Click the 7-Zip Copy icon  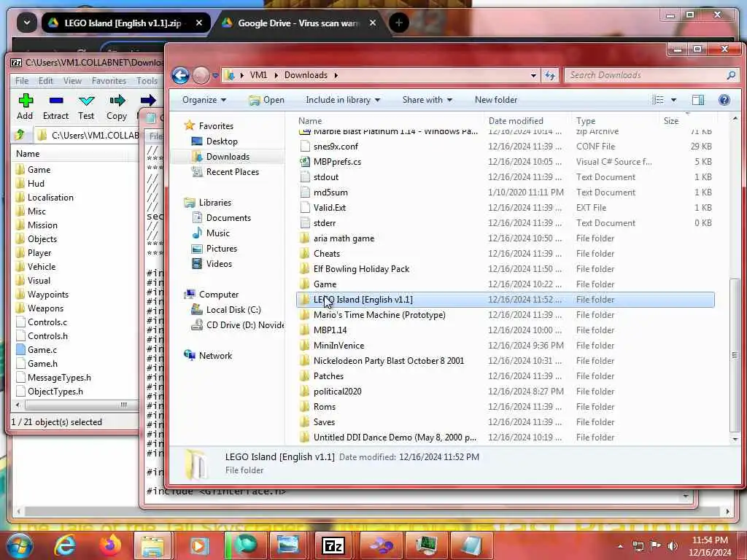click(117, 101)
